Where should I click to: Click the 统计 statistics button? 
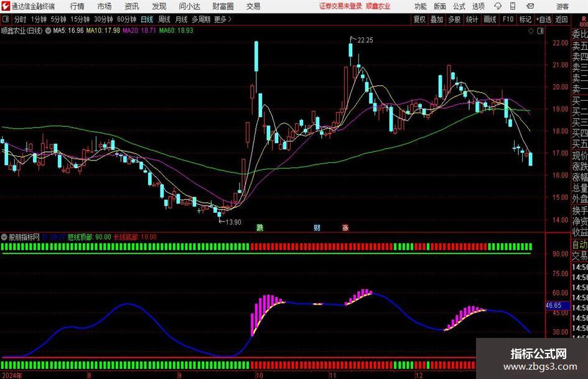(472, 19)
